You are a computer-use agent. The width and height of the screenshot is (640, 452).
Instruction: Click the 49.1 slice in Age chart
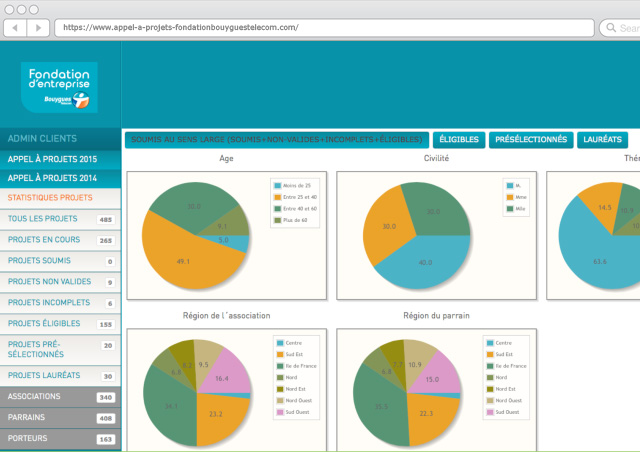point(183,261)
